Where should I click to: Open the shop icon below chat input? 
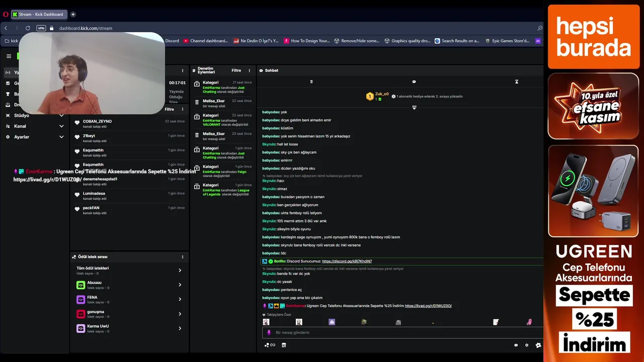coord(284,345)
